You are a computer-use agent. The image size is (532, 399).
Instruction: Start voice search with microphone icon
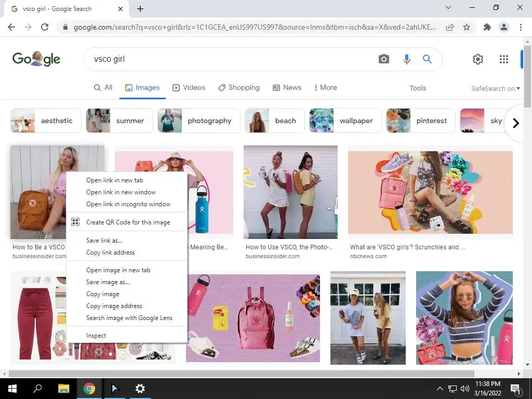click(x=406, y=59)
